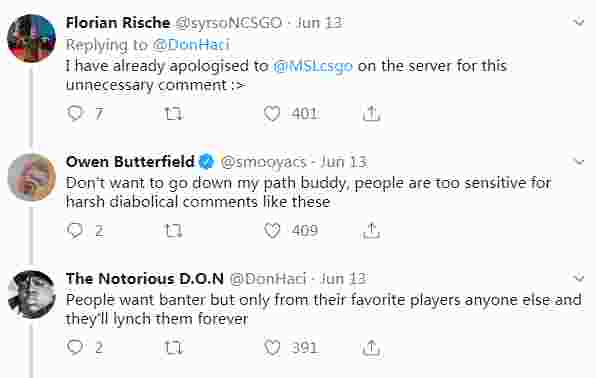The image size is (596, 378).
Task: Retweet Florian Rische's apology tweet
Action: coord(173,114)
